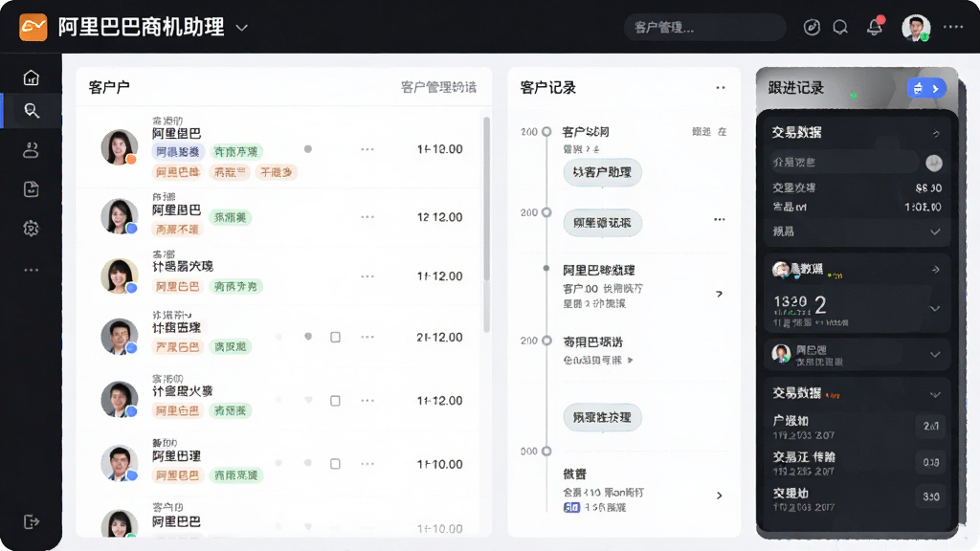Open the chat bubble icon beside the bell
980x551 pixels.
click(840, 28)
